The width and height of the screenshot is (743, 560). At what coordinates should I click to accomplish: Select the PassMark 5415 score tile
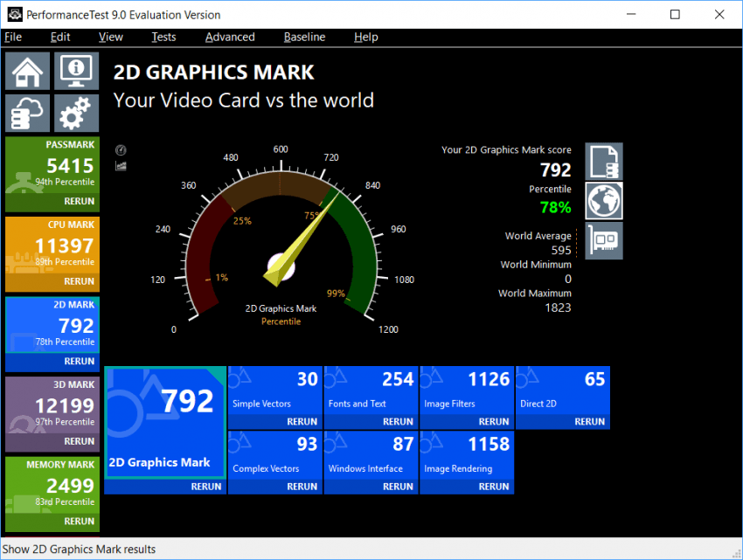tap(52, 165)
